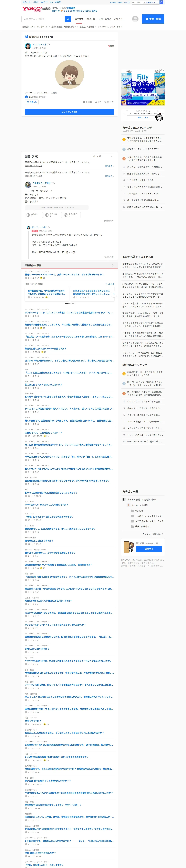Click 投稿内容に関する注意 link under first hidden answer
Screen dimensions: 186x868
[x=33, y=166]
